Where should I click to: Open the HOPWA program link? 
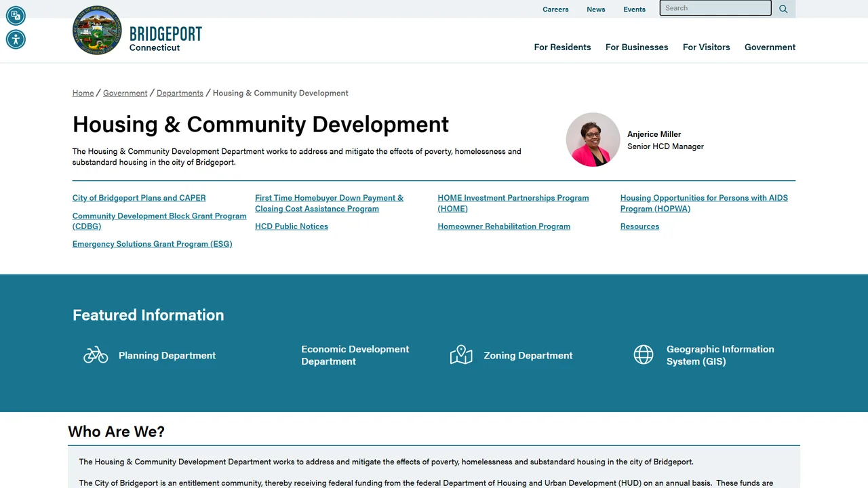(704, 203)
